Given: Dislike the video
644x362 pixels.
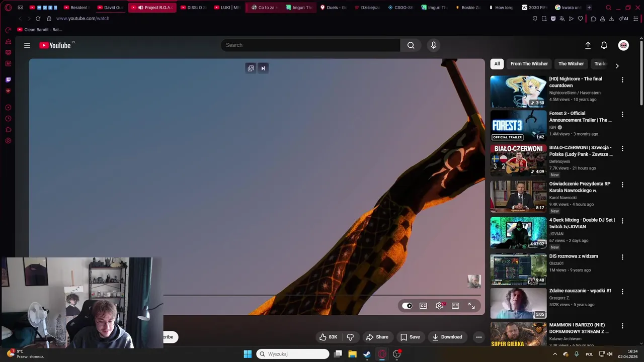Looking at the screenshot, I should click(x=350, y=337).
